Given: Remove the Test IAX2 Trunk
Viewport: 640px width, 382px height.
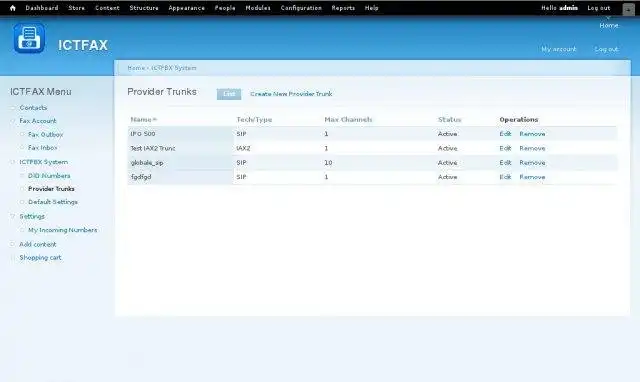Looking at the screenshot, I should 532,148.
